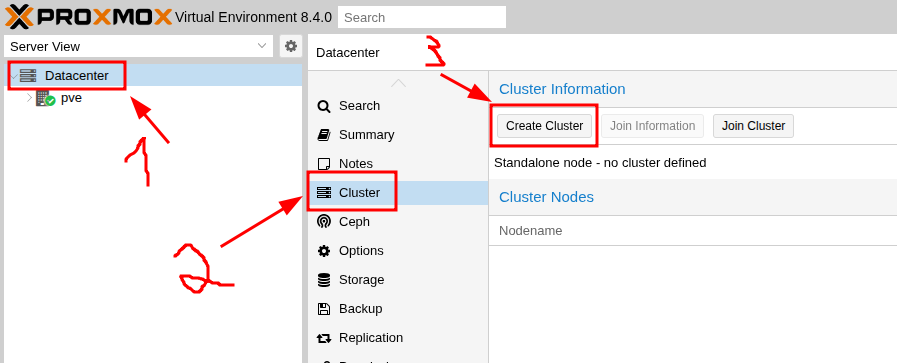
Task: Select the Cluster menu item
Action: click(398, 193)
